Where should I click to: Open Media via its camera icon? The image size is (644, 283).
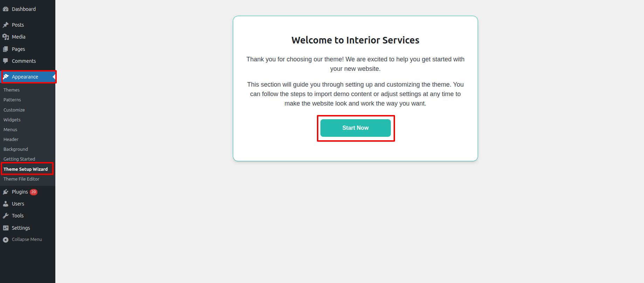tap(6, 37)
